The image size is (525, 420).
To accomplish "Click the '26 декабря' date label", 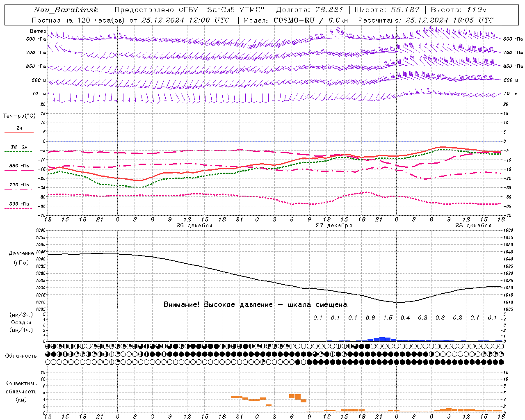I will (x=194, y=226).
